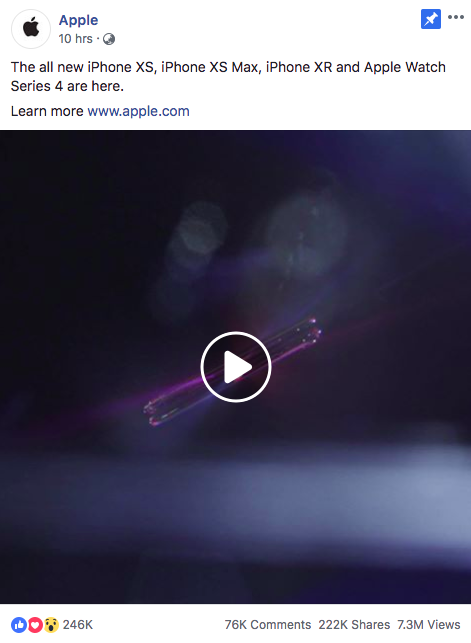The height and width of the screenshot is (643, 471).
Task: Follow the www.apple.com link
Action: click(139, 111)
